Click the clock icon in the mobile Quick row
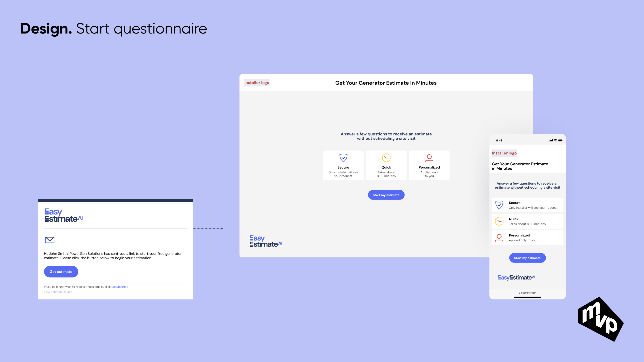This screenshot has width=644, height=362. pos(499,221)
